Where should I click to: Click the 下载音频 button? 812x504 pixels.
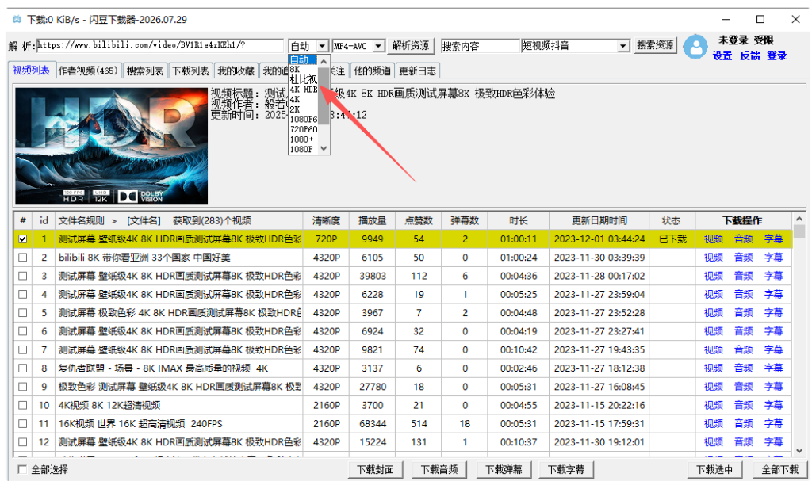point(439,469)
